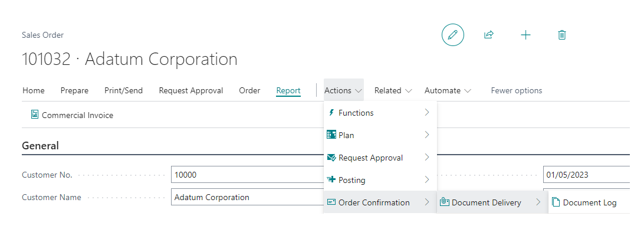Click the Commercial Invoice report icon
The image size is (644, 229).
[35, 114]
